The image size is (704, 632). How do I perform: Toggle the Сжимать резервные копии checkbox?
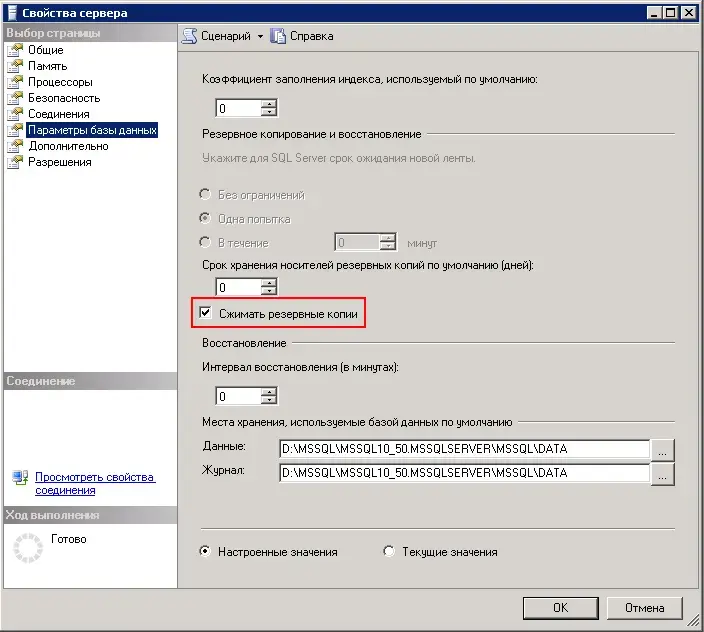click(206, 313)
